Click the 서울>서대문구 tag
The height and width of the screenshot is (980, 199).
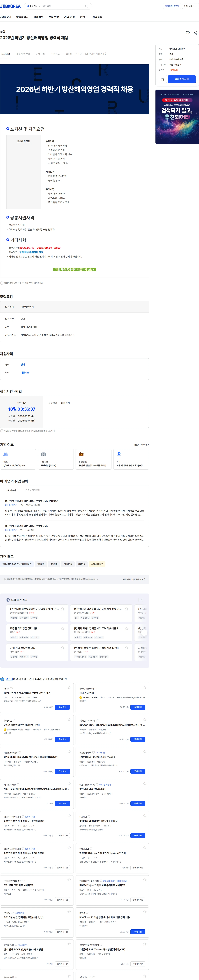pos(97,565)
